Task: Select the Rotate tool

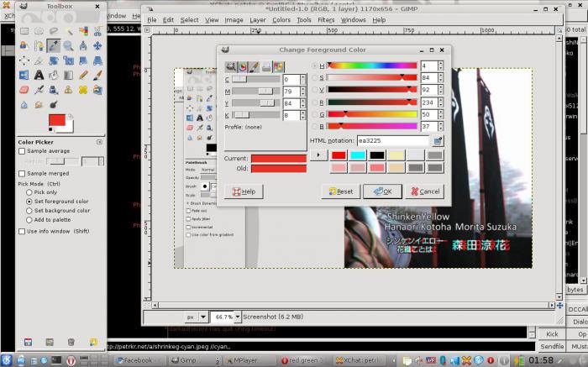Action: point(54,60)
